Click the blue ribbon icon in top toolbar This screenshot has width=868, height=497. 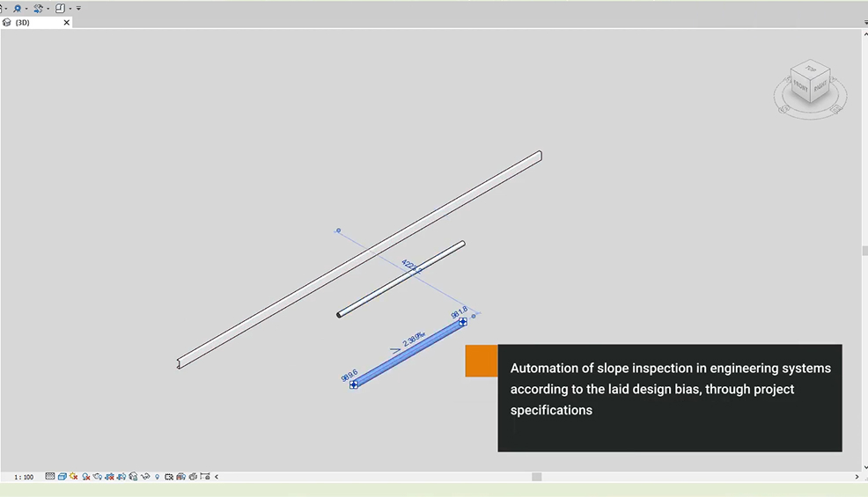[x=16, y=8]
